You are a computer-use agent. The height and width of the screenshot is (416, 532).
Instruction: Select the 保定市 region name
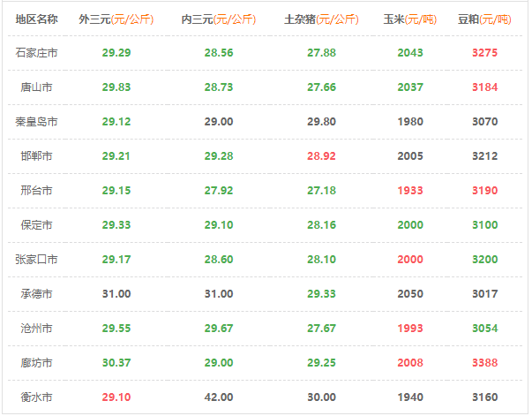tap(37, 225)
